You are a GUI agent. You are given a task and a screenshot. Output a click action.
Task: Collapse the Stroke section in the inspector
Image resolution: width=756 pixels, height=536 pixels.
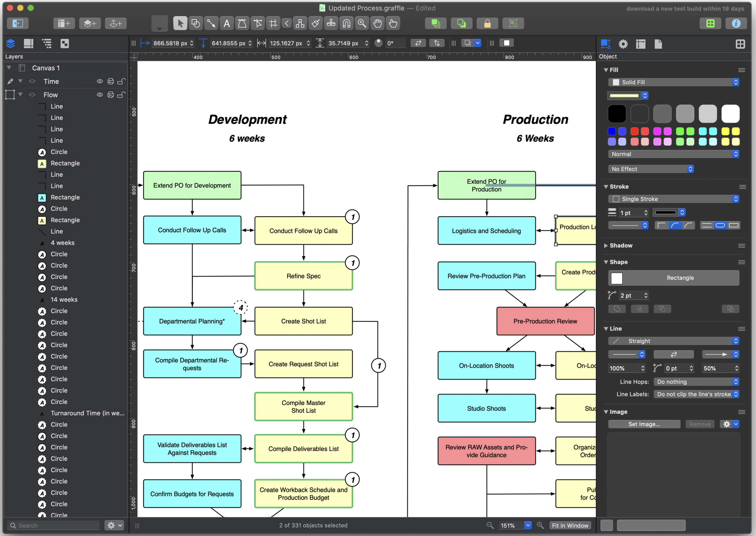tap(606, 187)
